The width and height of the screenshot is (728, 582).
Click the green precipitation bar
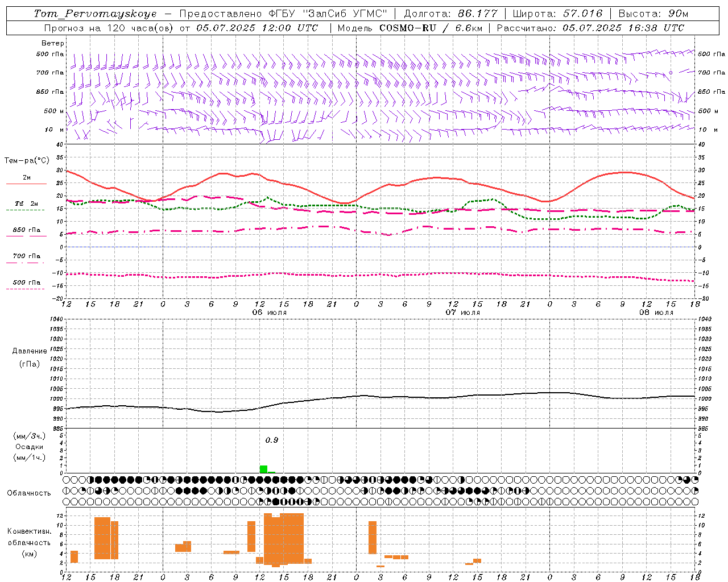(263, 469)
